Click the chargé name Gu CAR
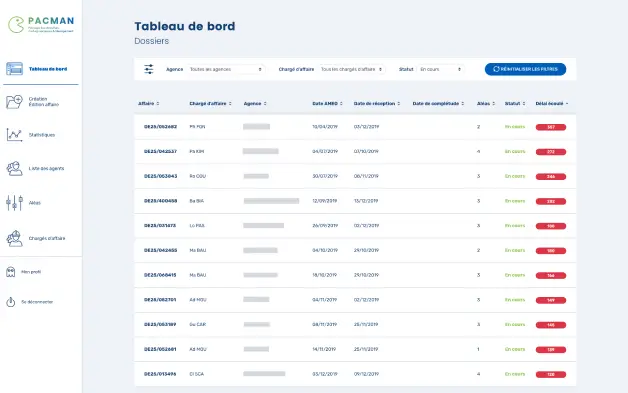 pos(197,324)
